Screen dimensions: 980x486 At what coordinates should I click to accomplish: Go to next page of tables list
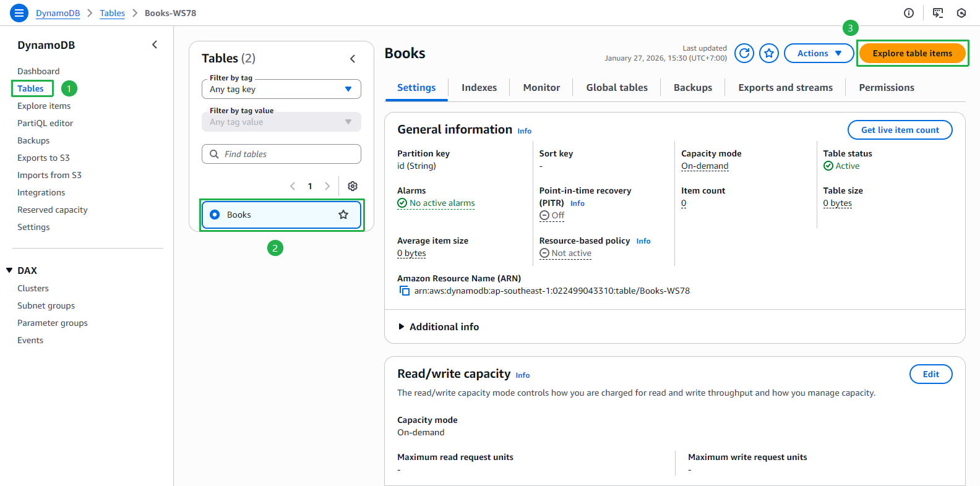[327, 186]
